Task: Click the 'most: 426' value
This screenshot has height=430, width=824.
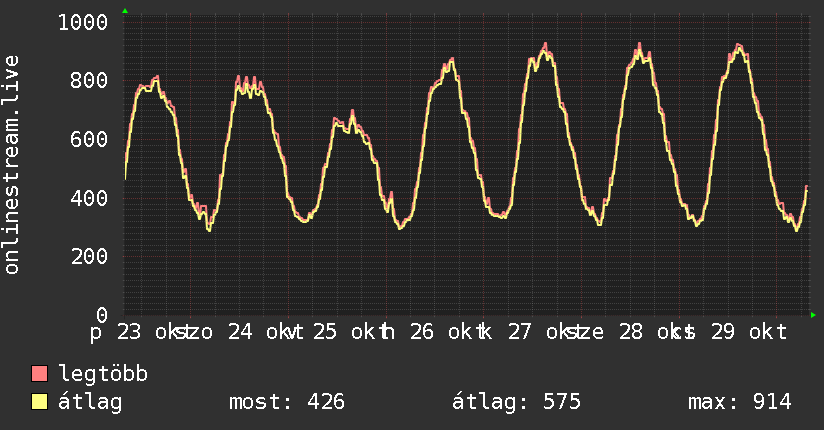Action: pos(287,402)
